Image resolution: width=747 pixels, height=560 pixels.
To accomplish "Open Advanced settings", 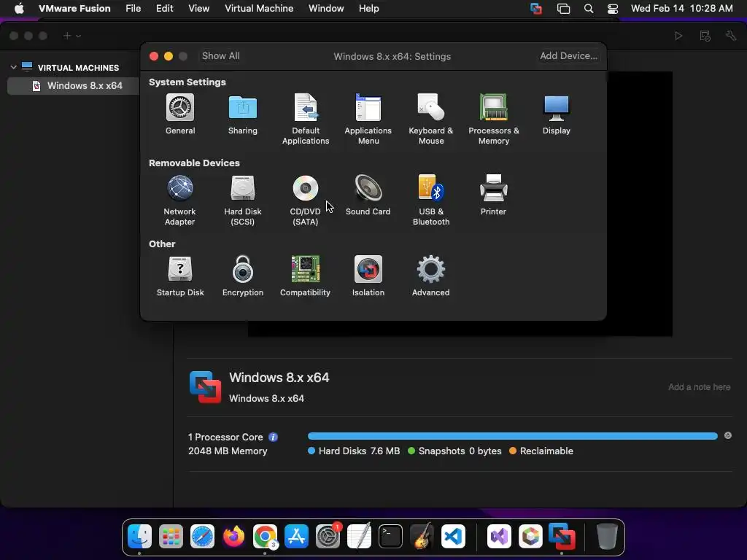I will (x=430, y=276).
